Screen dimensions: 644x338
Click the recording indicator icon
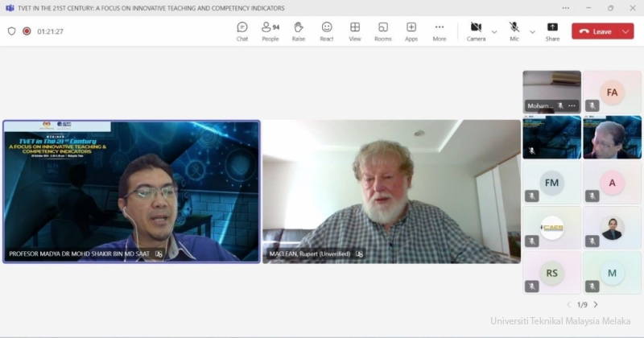click(x=27, y=31)
